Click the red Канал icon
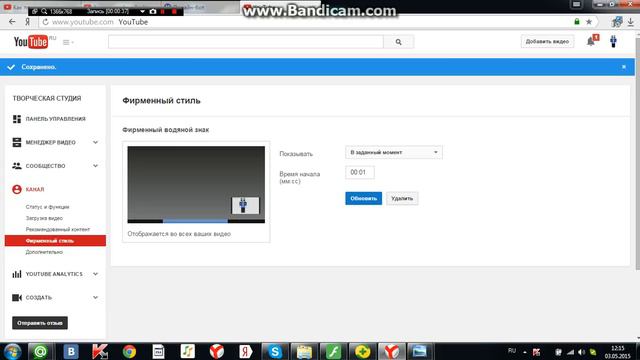Viewport: 640px width, 360px height. pyautogui.click(x=17, y=189)
